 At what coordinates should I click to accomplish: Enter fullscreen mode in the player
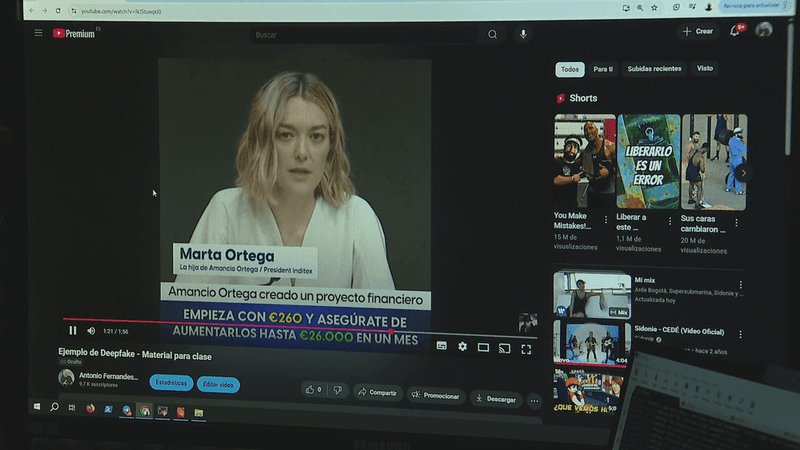526,349
